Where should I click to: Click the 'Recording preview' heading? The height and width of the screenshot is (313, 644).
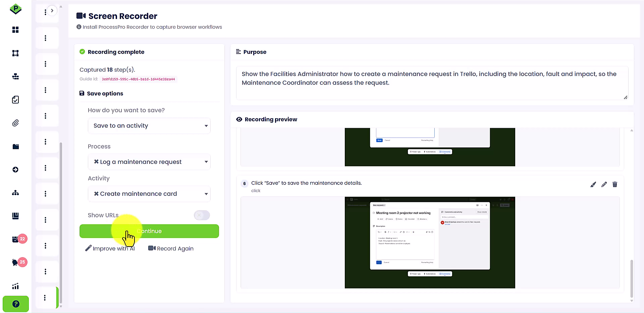click(271, 119)
